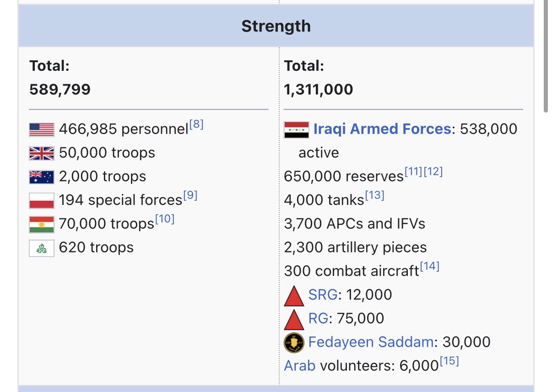Click the red triangle beside SRG

tap(294, 295)
